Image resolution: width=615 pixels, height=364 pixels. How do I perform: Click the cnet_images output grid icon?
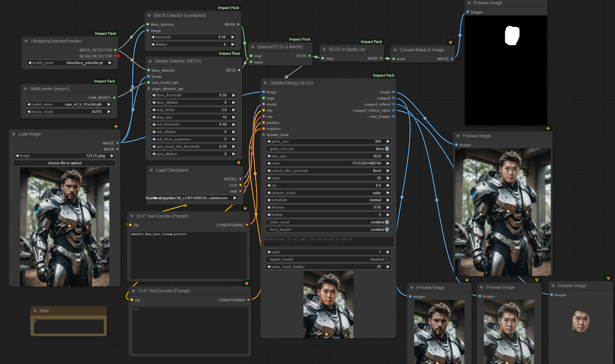393,116
